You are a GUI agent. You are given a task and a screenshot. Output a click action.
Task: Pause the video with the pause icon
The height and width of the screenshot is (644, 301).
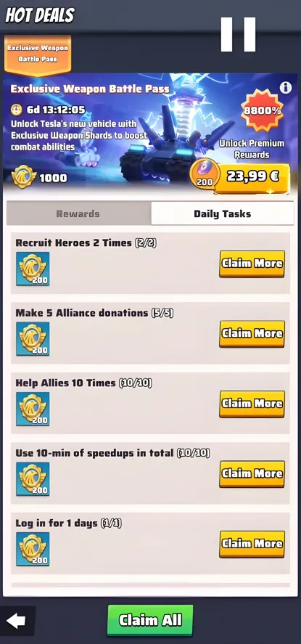tap(238, 35)
